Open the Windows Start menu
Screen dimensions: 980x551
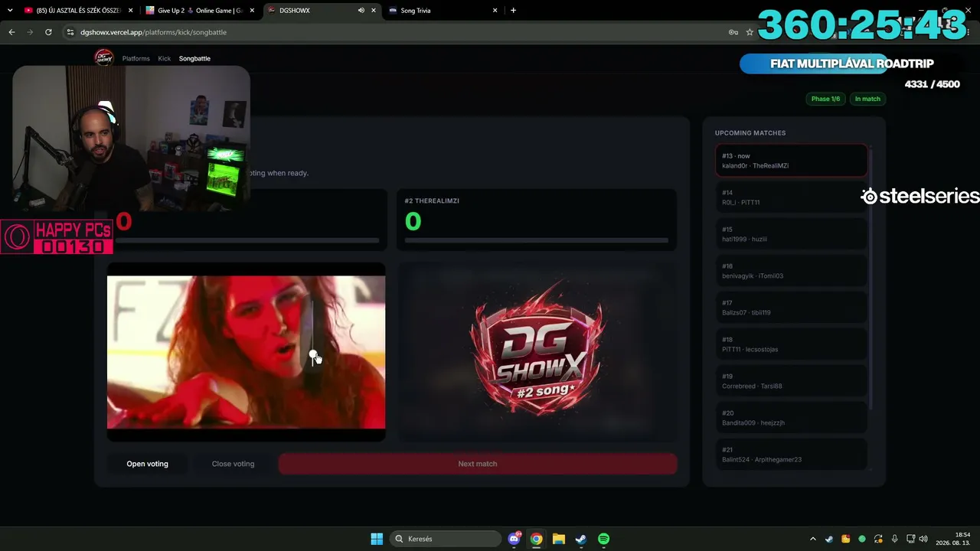coord(377,539)
